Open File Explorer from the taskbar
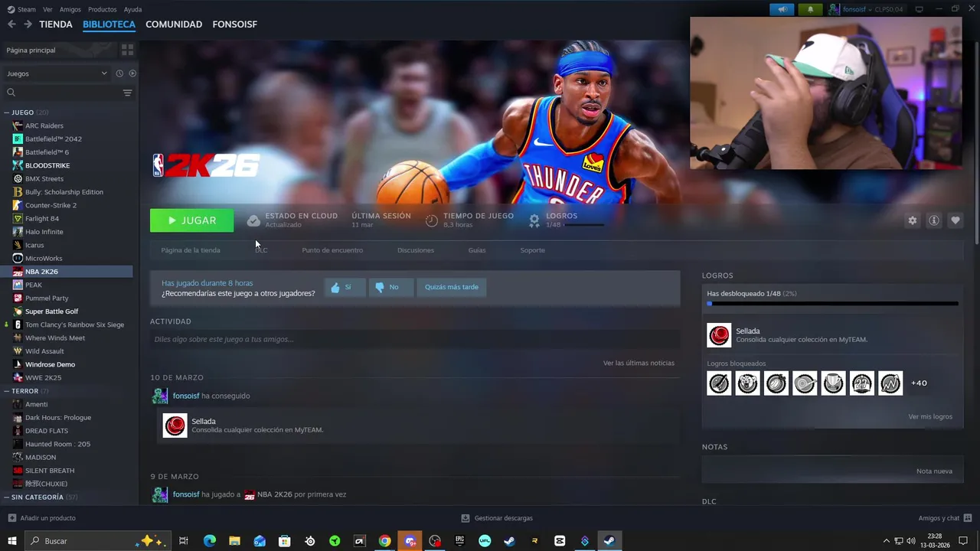The width and height of the screenshot is (980, 551). (x=234, y=541)
